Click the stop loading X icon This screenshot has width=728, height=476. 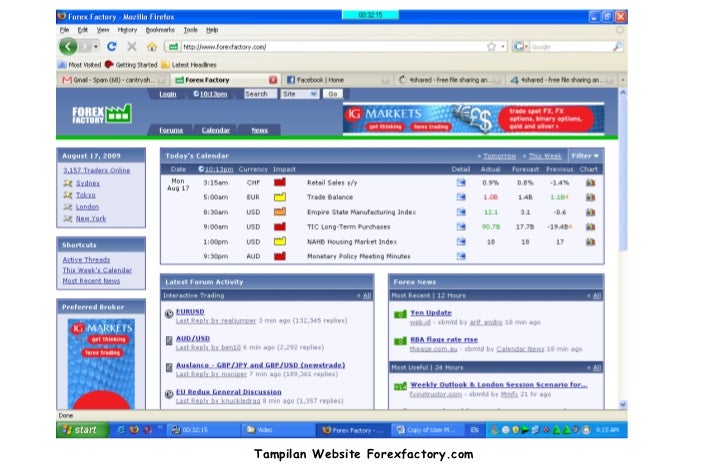click(x=132, y=46)
